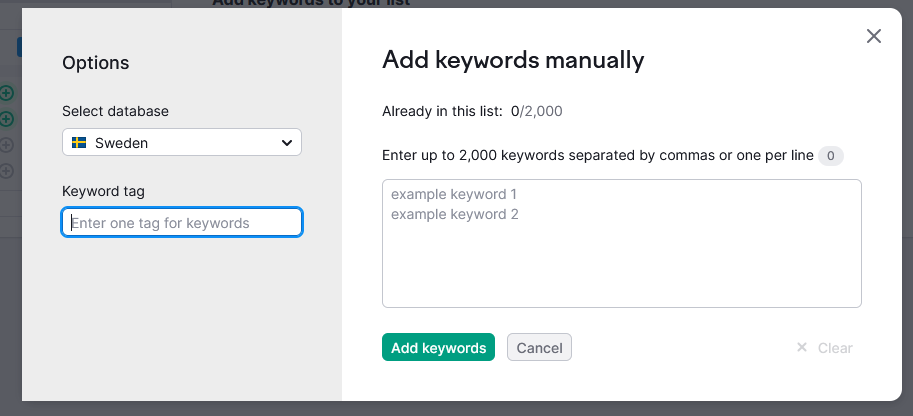Click the Sweden text in database selector

[121, 143]
